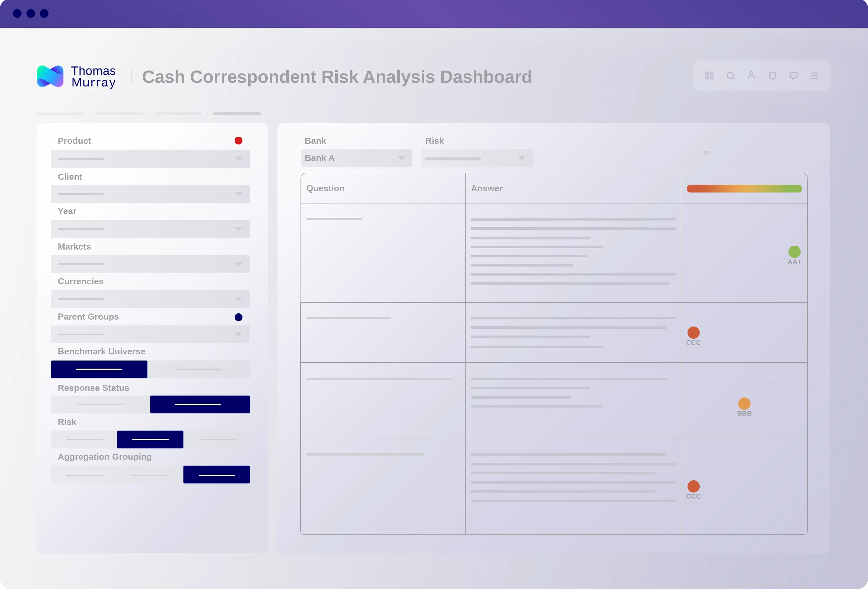Select first Benchmark Universe option
Image resolution: width=868 pixels, height=590 pixels.
[99, 369]
